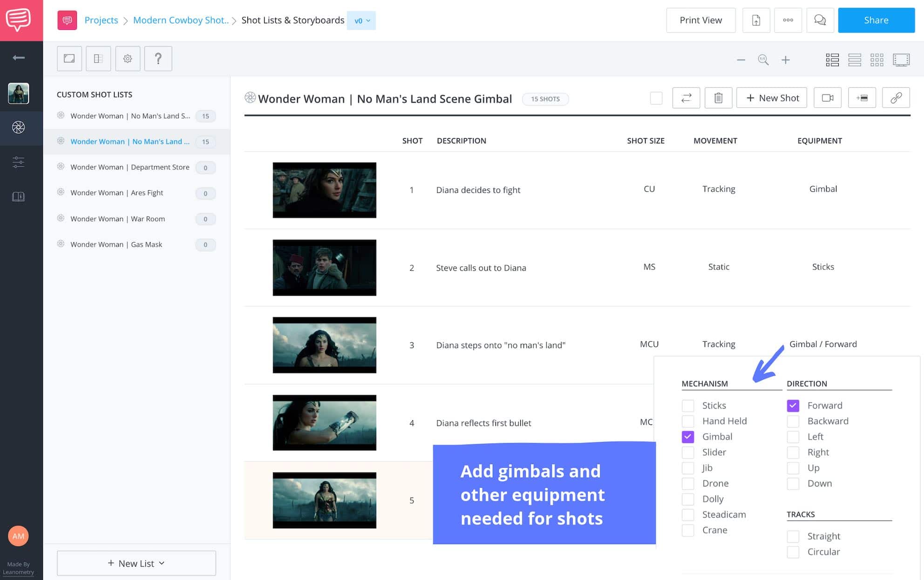Open the three-dots more options menu
This screenshot has height=580, width=924.
click(x=788, y=20)
